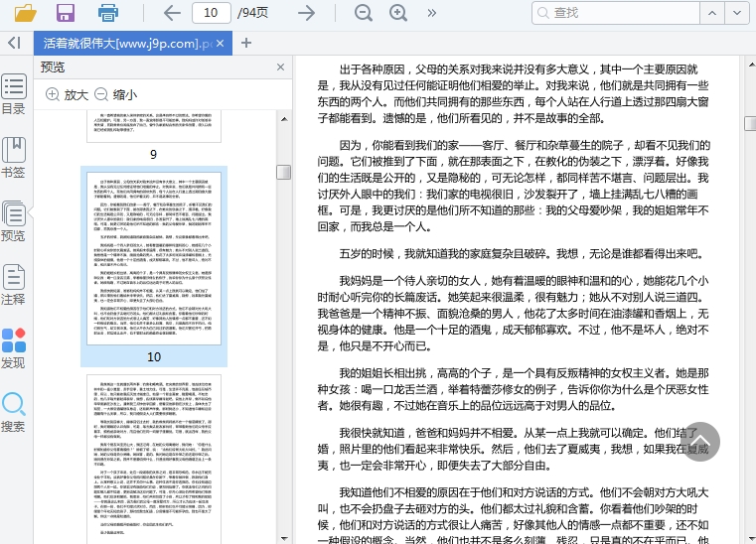Open a file with the folder icon

[26, 13]
